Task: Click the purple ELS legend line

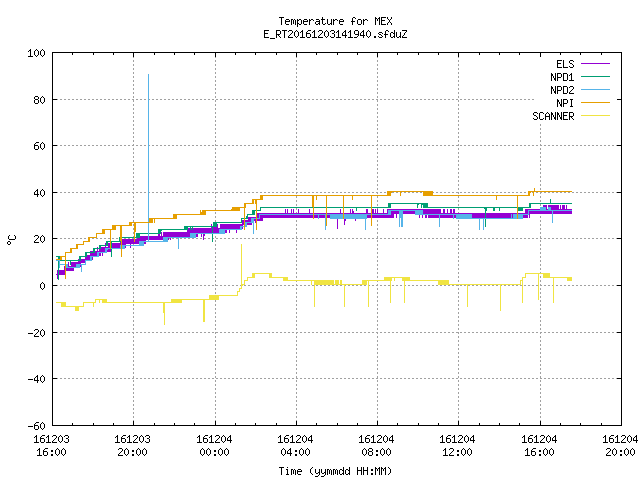Action: coord(595,64)
